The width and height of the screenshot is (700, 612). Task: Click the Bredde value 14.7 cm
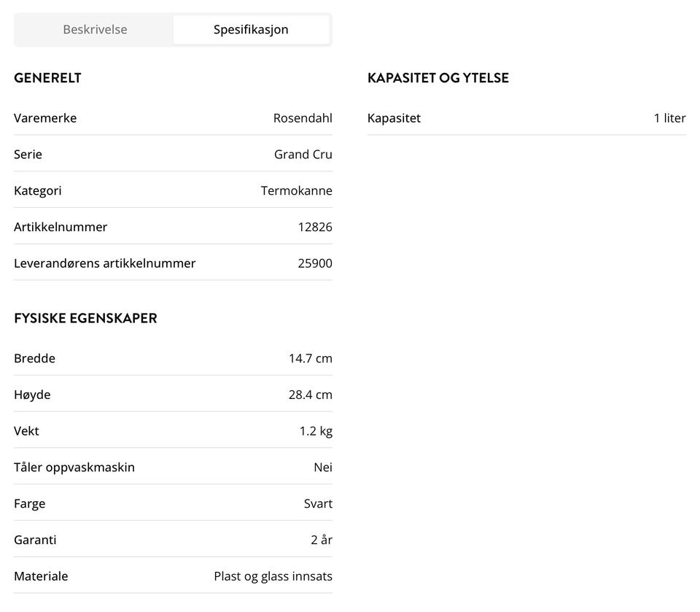pyautogui.click(x=311, y=358)
